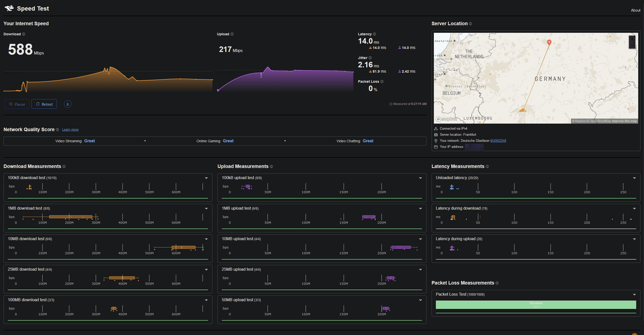Click the Your IP address icon
The width and height of the screenshot is (644, 335).
point(436,147)
